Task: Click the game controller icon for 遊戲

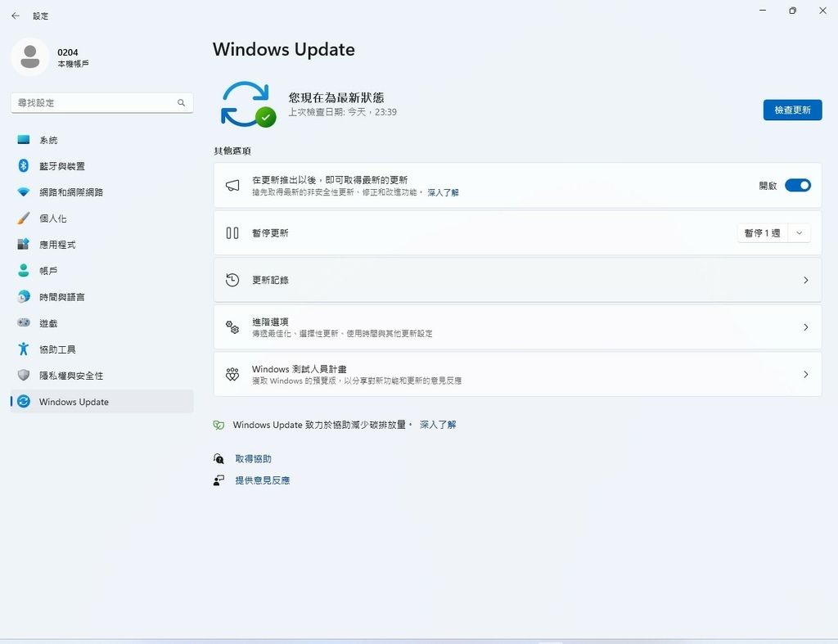Action: [24, 322]
